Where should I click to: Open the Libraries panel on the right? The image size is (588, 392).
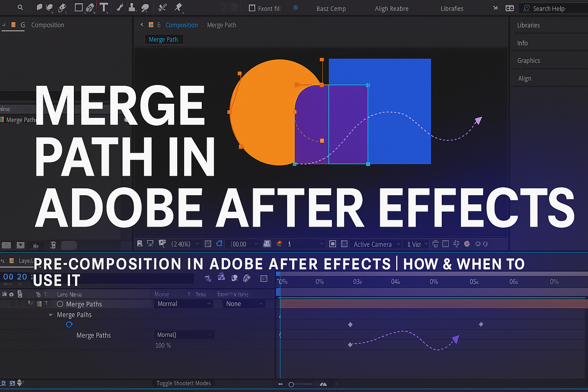(528, 25)
